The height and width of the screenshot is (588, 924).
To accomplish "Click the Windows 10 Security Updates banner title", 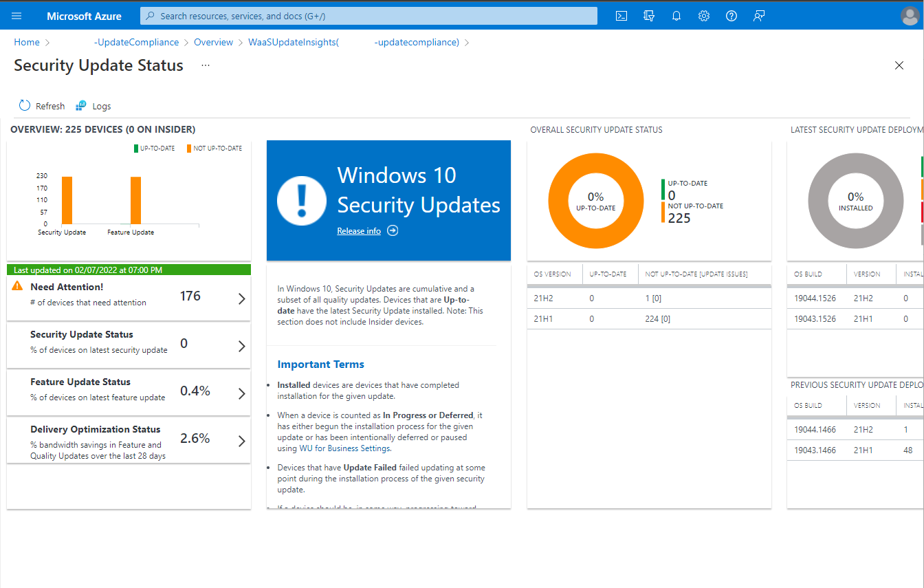I will coord(419,190).
